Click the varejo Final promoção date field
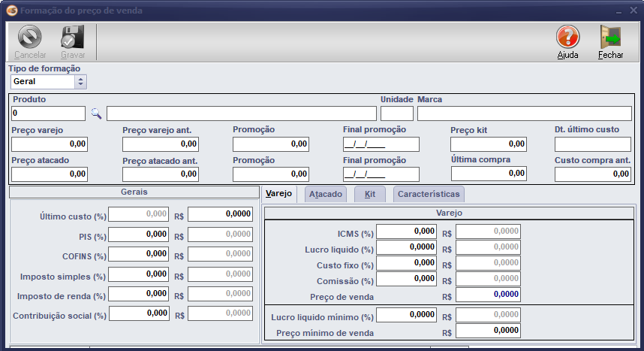The height and width of the screenshot is (351, 644). pos(381,144)
